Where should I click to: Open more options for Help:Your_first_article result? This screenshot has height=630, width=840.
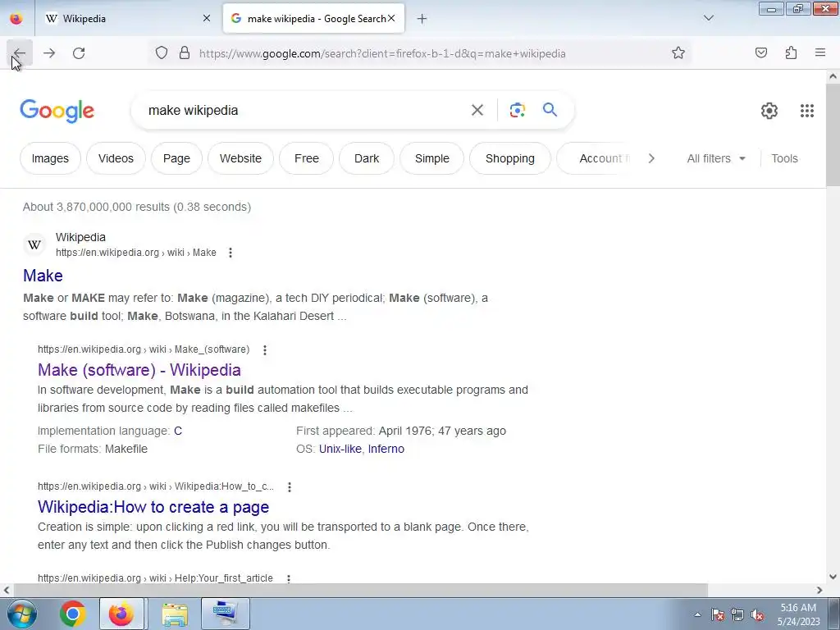(289, 578)
